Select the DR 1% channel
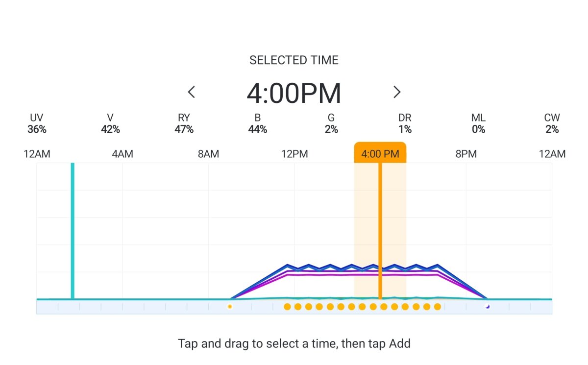Image resolution: width=588 pixels, height=365 pixels. [x=405, y=123]
